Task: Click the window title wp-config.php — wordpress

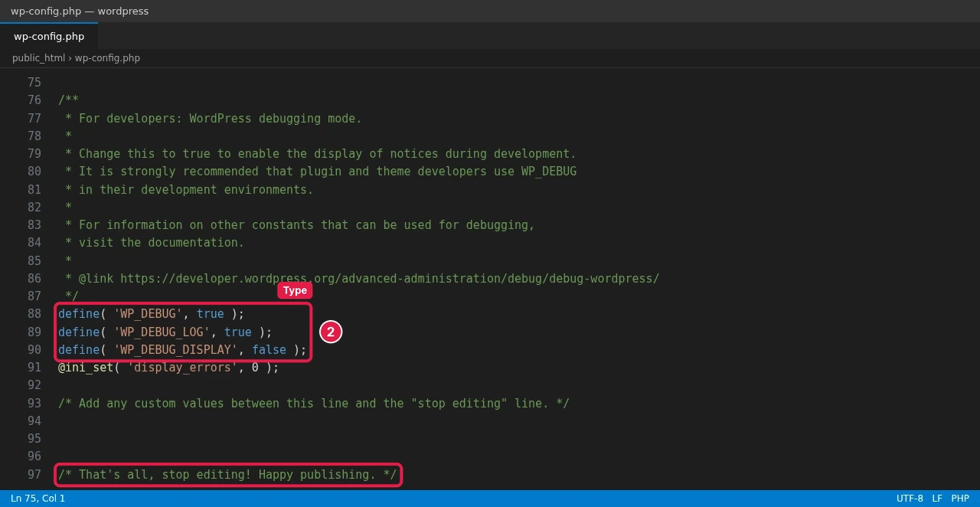Action: click(80, 11)
